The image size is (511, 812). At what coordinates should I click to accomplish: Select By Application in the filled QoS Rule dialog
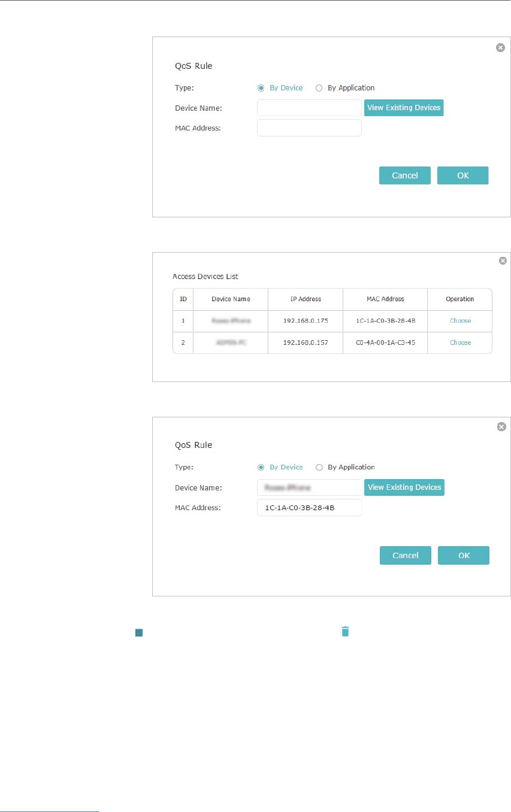click(345, 467)
